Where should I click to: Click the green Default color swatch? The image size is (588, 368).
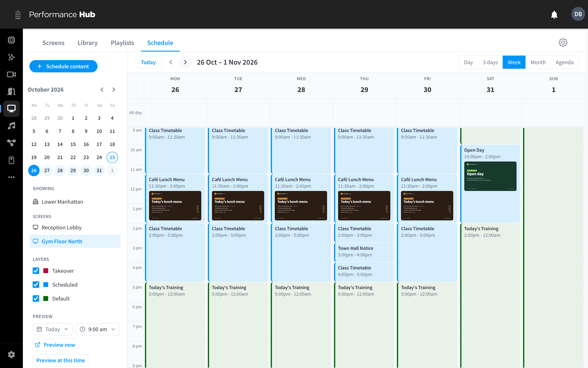pos(46,298)
